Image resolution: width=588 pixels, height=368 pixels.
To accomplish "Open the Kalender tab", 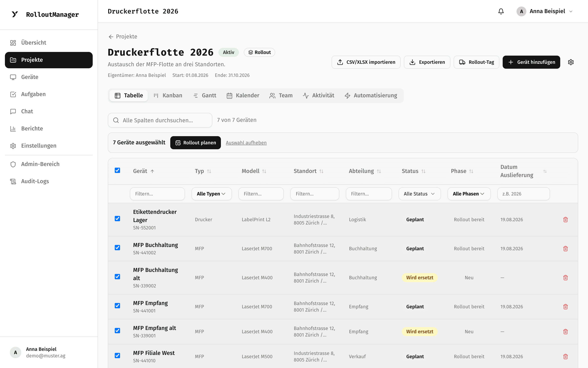I will [243, 95].
